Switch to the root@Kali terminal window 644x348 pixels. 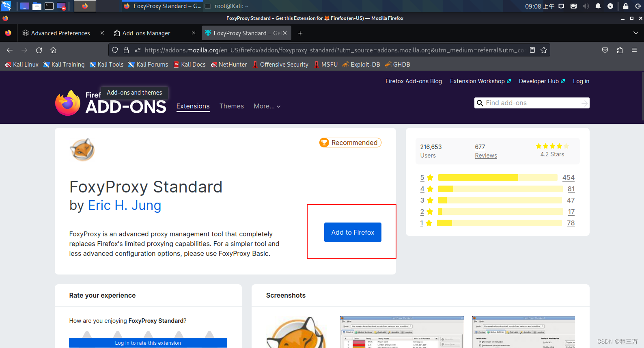227,6
